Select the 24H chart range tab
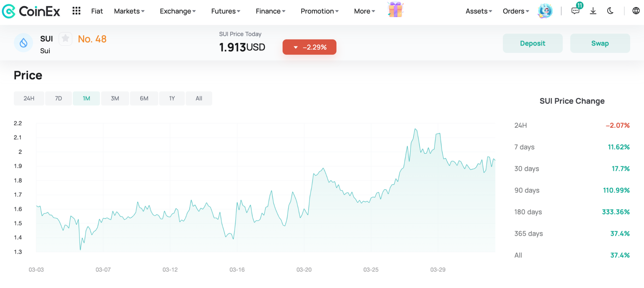This screenshot has width=644, height=288. [29, 98]
